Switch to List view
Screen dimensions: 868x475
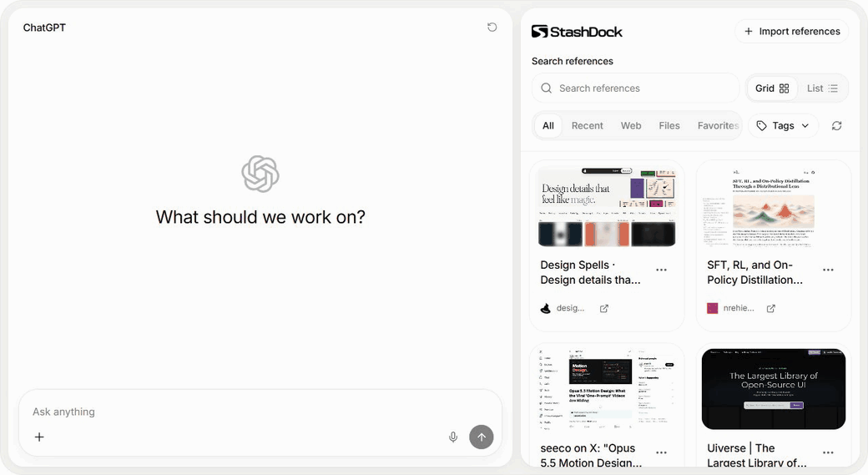pyautogui.click(x=822, y=88)
